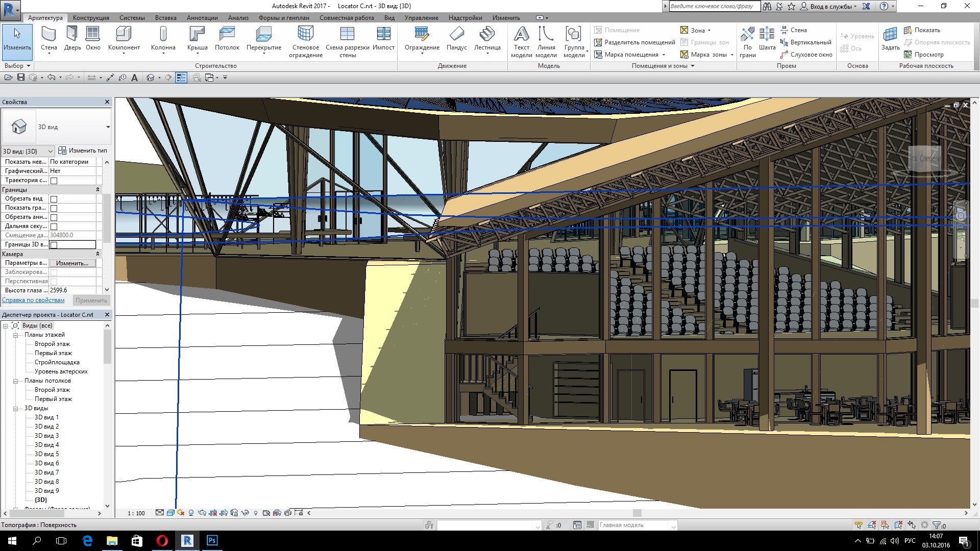Choose the Перекрытие floor tool
This screenshot has width=980, height=551.
(x=264, y=41)
